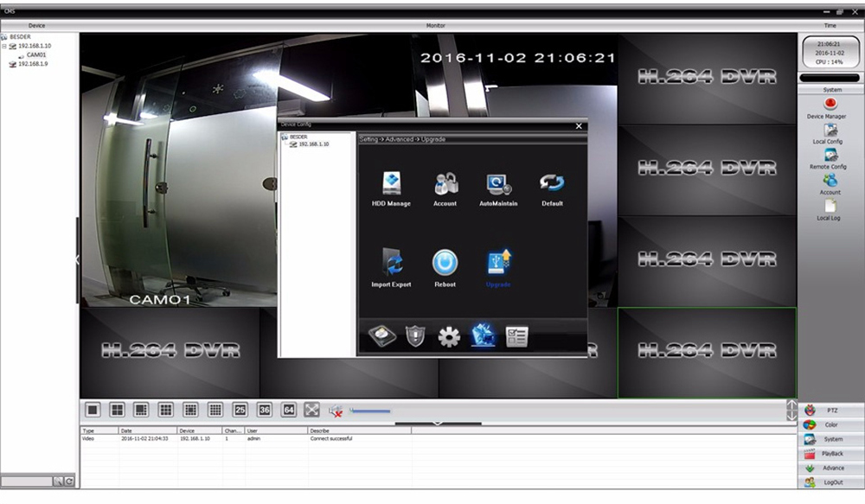
Task: Click the Device column header in log
Action: (199, 431)
